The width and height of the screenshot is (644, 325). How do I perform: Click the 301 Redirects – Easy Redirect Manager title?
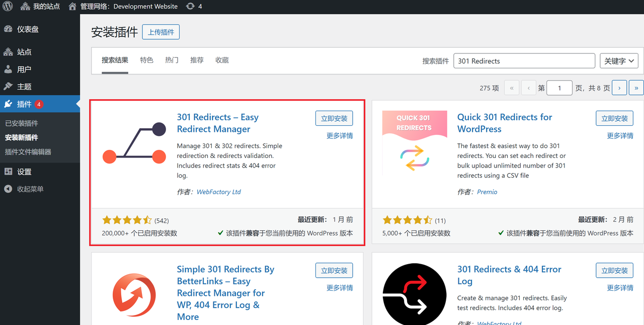217,123
